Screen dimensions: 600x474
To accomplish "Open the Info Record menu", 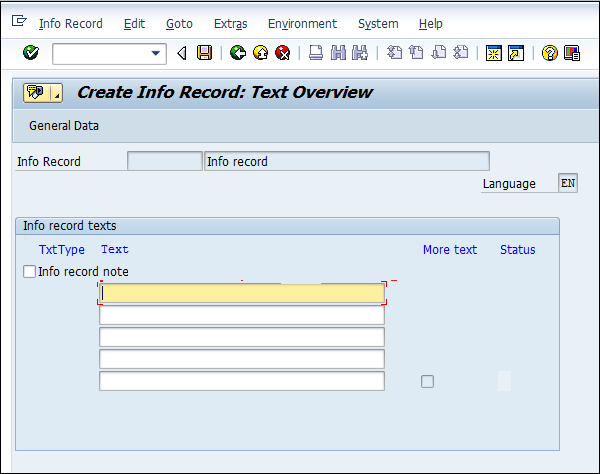I will point(70,23).
